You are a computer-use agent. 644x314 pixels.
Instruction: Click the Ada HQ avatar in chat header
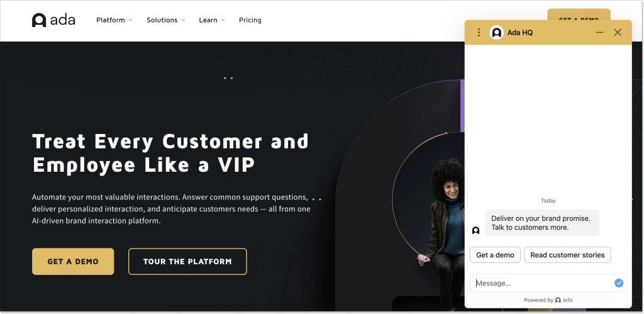[497, 33]
